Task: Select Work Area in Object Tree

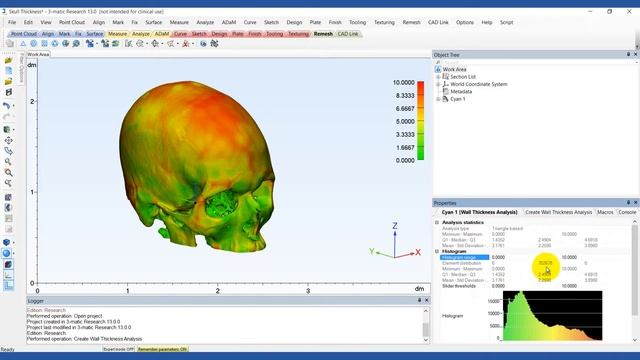Action: [454, 69]
